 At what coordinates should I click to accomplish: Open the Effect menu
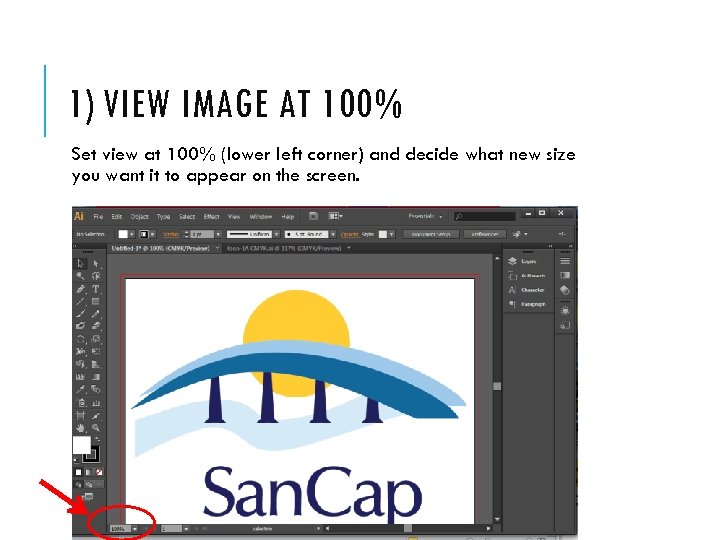211,216
